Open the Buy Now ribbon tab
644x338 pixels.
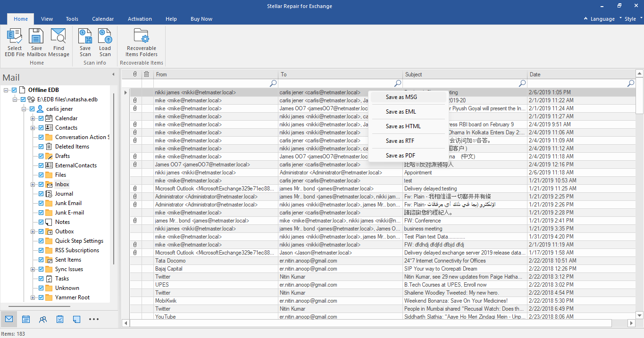(201, 19)
